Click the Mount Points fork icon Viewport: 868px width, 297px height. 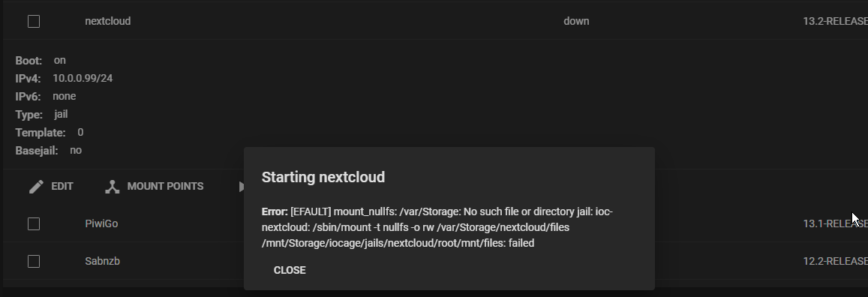tap(113, 187)
